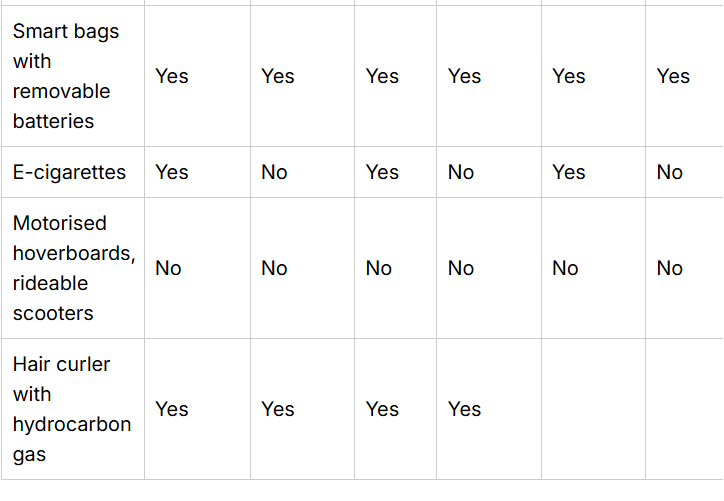Image resolution: width=724 pixels, height=501 pixels.
Task: Select the 'Hair curler with hydrocarbon gas' label
Action: (71, 409)
